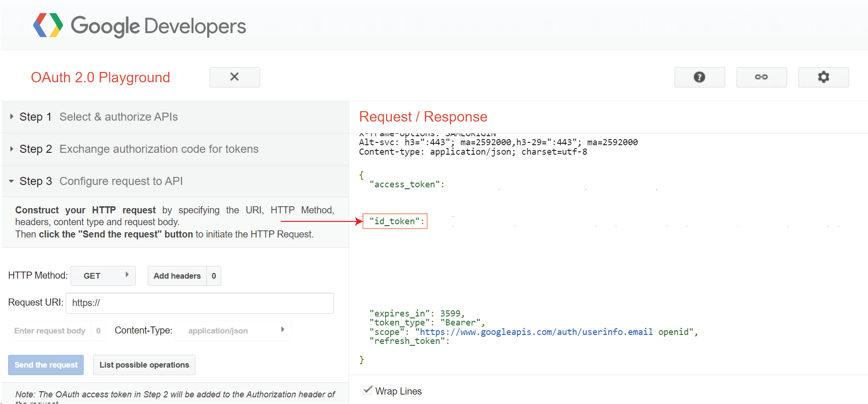Click the Content-type application/json header line
The image size is (868, 404).
pyautogui.click(x=473, y=152)
